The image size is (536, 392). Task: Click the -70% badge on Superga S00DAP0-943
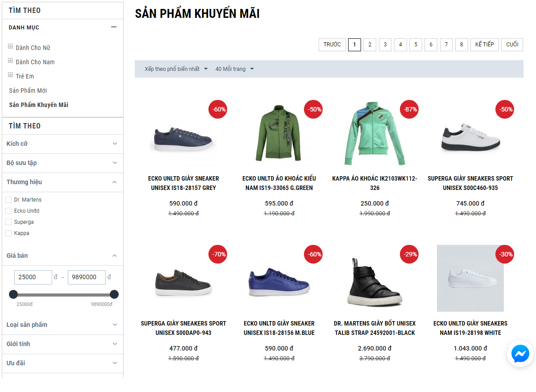pos(218,254)
